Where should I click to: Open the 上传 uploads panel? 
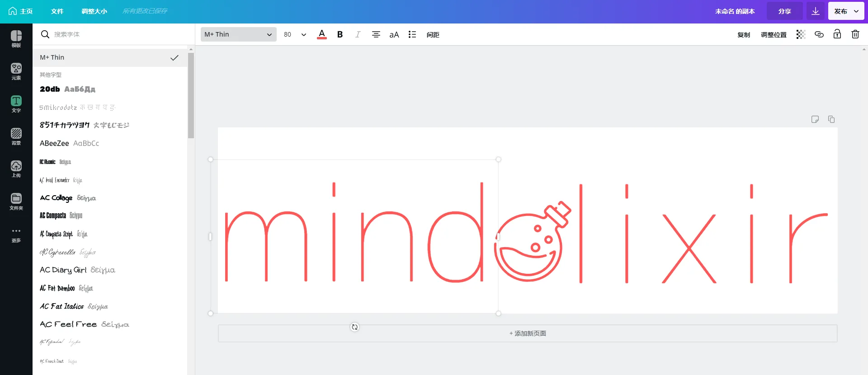click(x=16, y=169)
